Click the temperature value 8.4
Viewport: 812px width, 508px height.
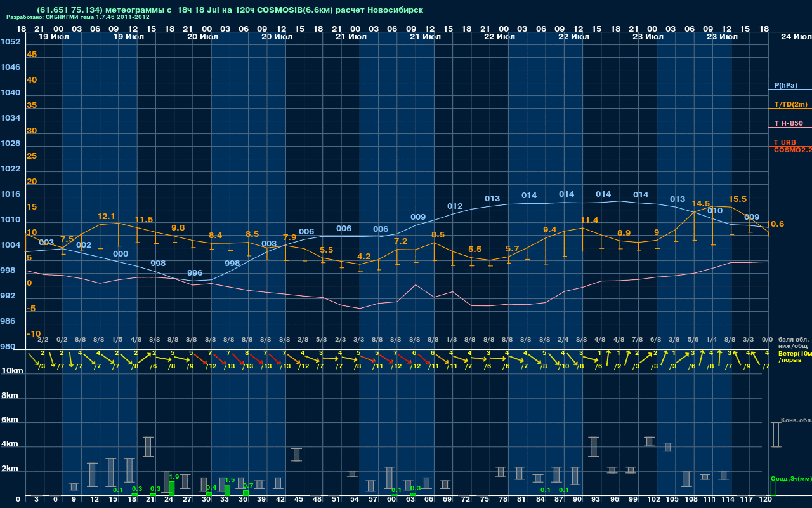coord(216,236)
